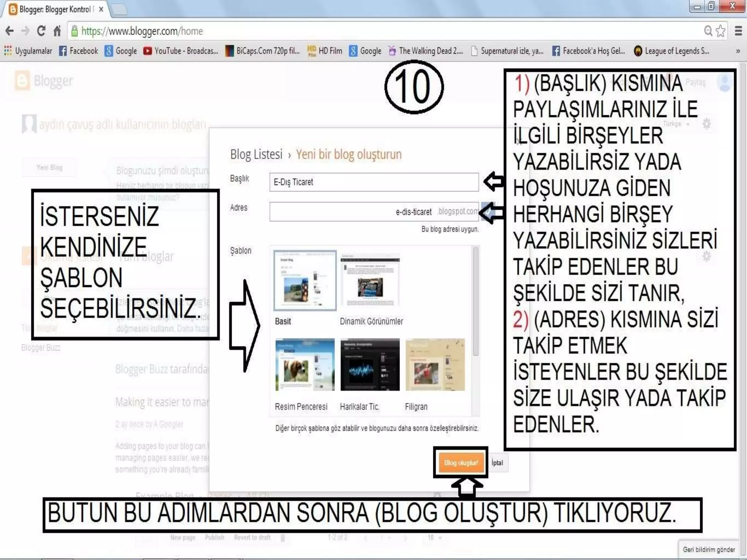Open the settings gear beside Türkçe
The height and width of the screenshot is (560, 747).
click(707, 124)
